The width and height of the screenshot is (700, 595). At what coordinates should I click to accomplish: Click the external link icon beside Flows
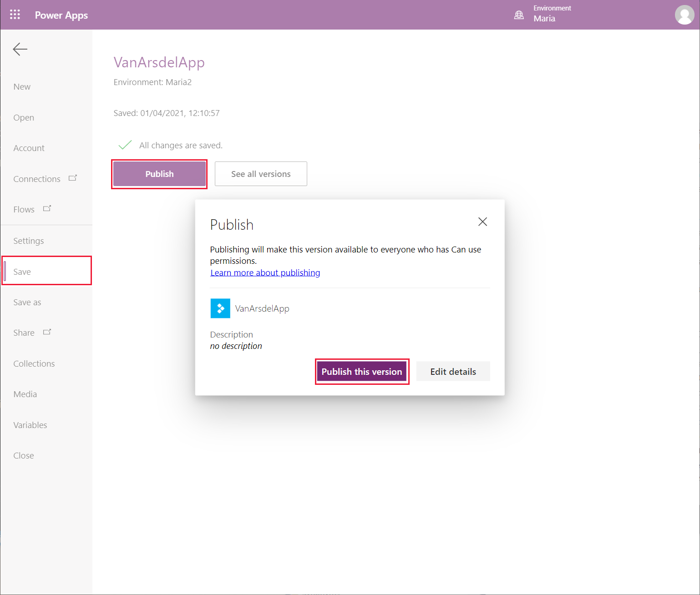47,208
